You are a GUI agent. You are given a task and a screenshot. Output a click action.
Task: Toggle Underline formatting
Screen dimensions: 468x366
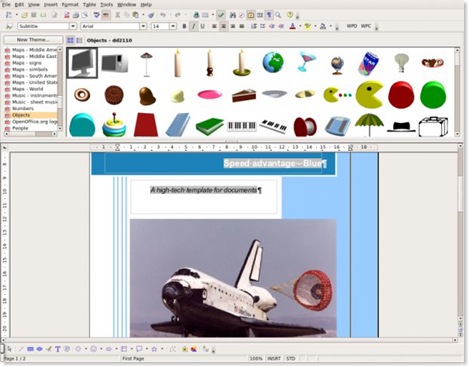coord(202,26)
